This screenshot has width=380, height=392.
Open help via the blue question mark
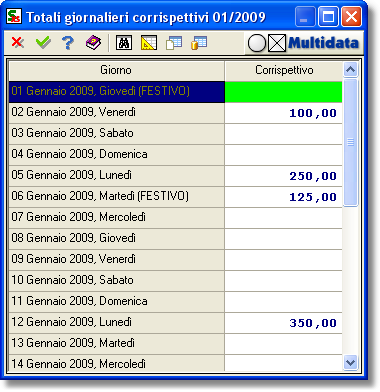68,43
